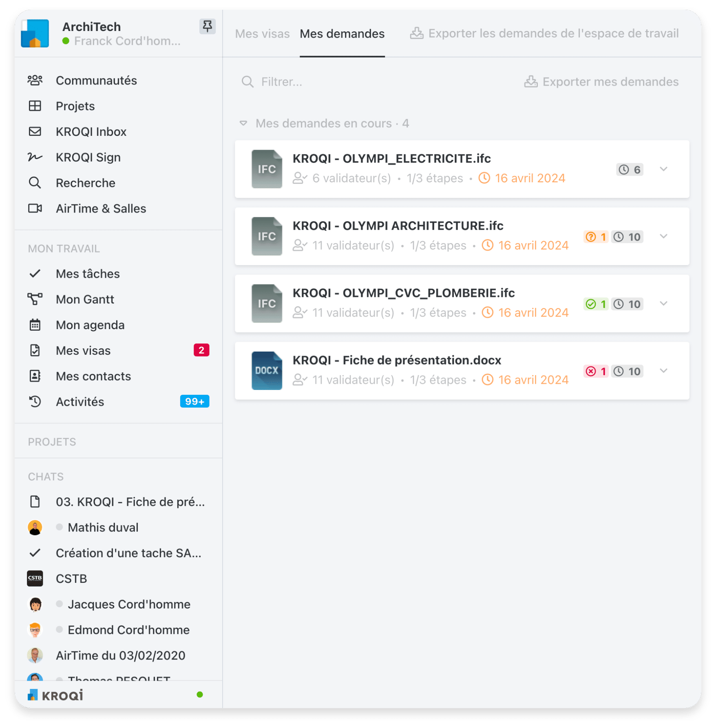Image resolution: width=716 pixels, height=728 pixels.
Task: Open Mon agenda calendar icon
Action: click(35, 325)
